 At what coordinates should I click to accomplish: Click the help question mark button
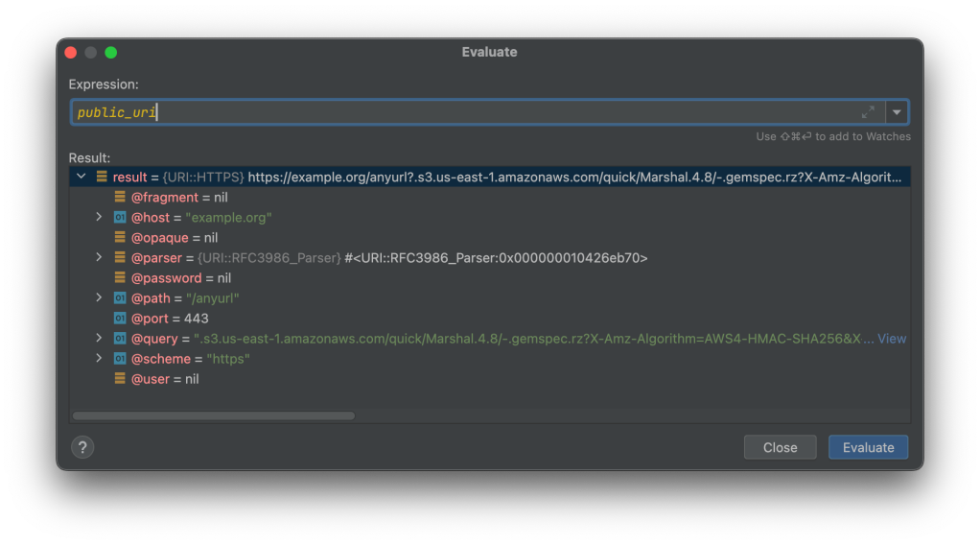point(82,447)
